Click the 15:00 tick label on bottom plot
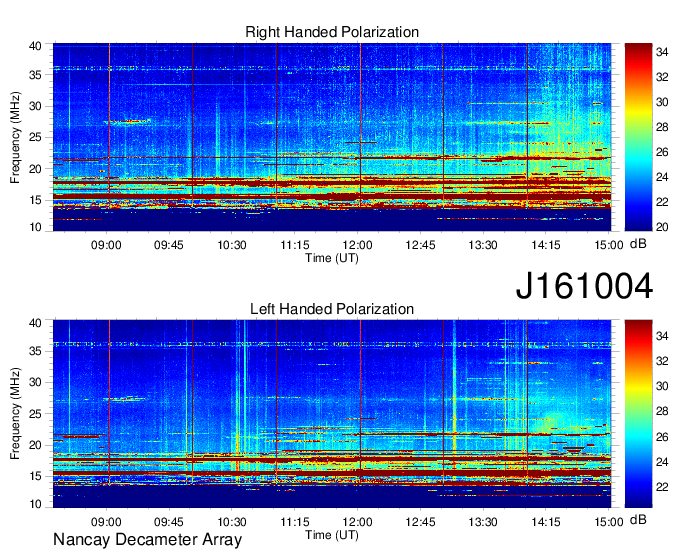This screenshot has height=552, width=680. pyautogui.click(x=608, y=522)
